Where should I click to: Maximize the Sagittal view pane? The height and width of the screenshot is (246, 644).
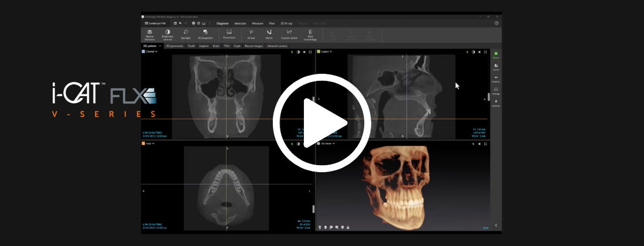[485, 52]
